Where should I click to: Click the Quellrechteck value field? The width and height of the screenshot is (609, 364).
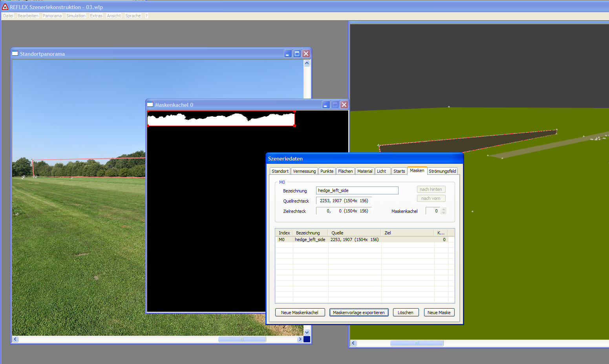(x=344, y=201)
